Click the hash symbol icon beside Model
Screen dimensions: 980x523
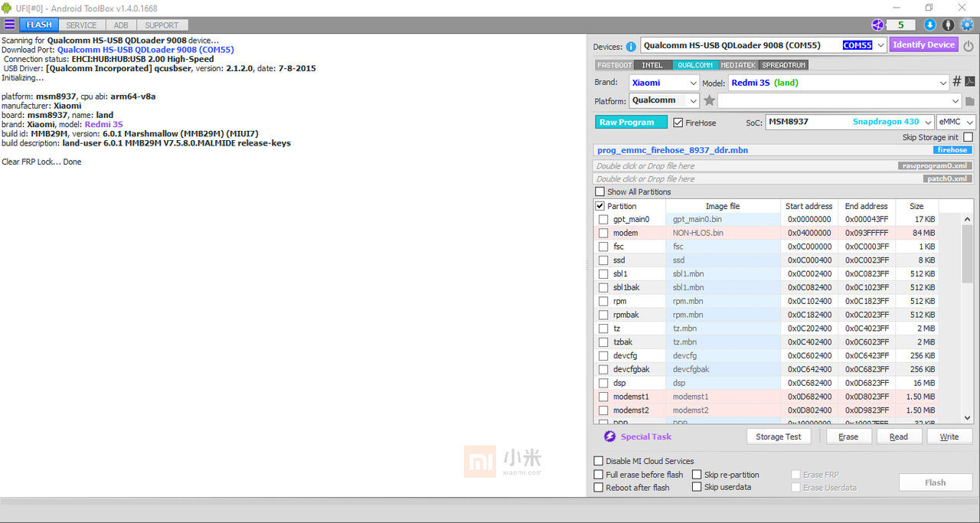[x=956, y=82]
